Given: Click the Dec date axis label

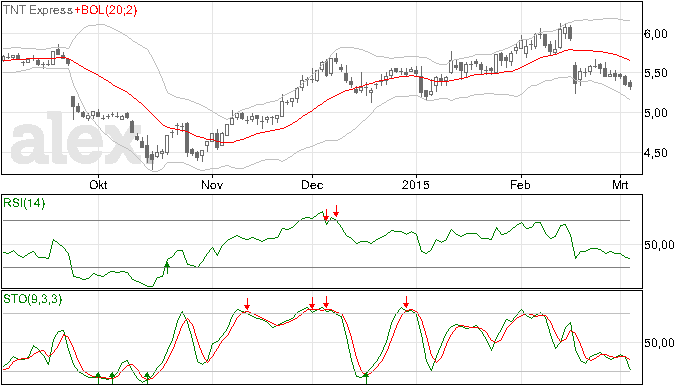Looking at the screenshot, I should 312,184.
